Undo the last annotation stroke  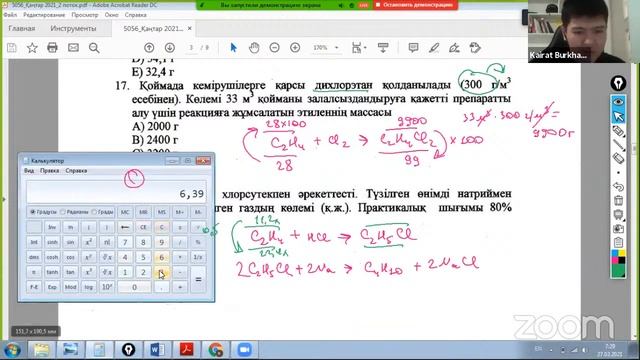[x=618, y=187]
